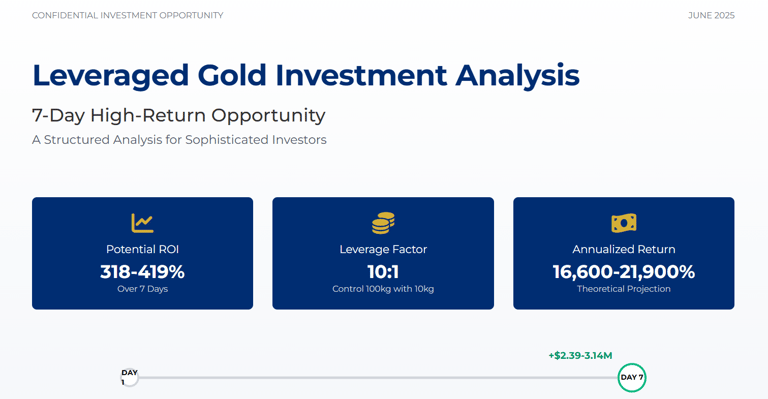Click the banknote icon above Annualized Return
This screenshot has width=768, height=399.
[624, 223]
